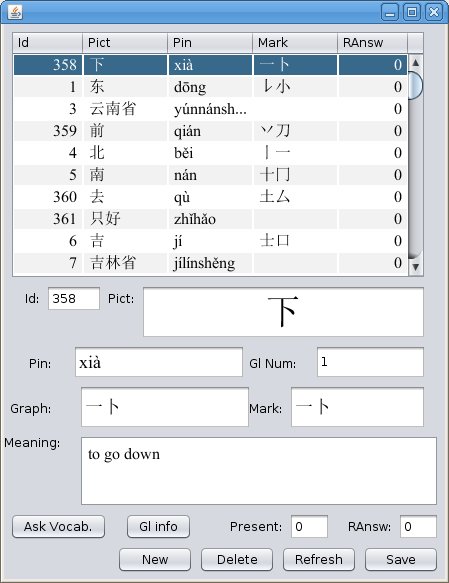This screenshot has width=449, height=583.
Task: Maximize the window
Action: click(412, 12)
